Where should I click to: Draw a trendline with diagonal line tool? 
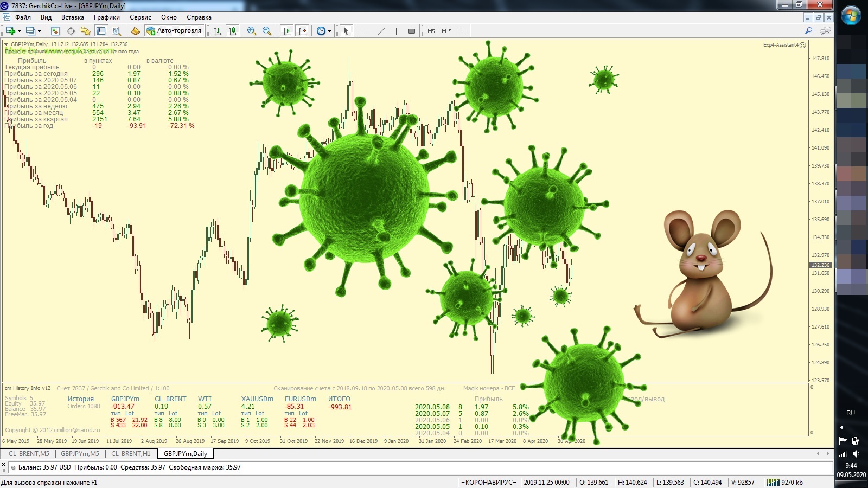(x=381, y=31)
